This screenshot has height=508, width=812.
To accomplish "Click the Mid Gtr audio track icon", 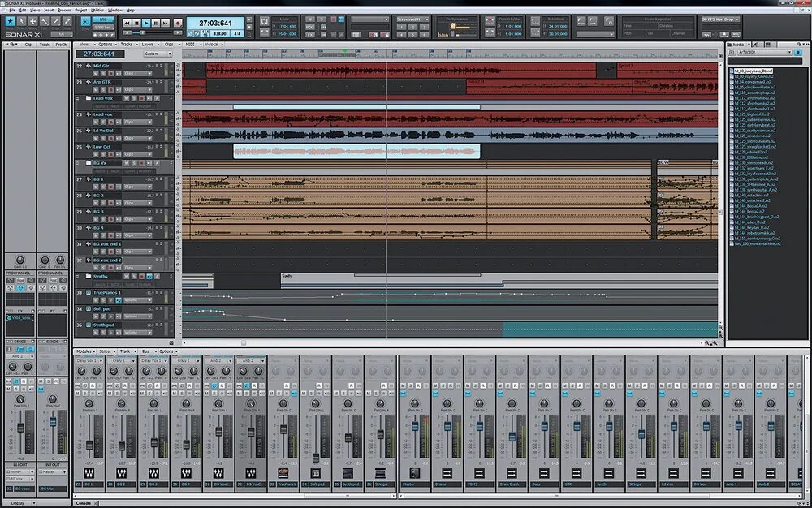I will pyautogui.click(x=89, y=67).
